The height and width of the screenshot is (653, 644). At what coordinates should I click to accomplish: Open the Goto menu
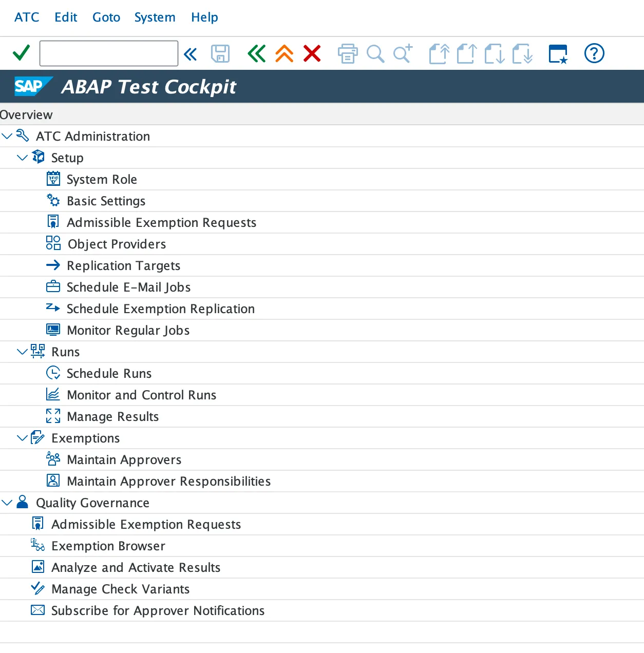(106, 17)
